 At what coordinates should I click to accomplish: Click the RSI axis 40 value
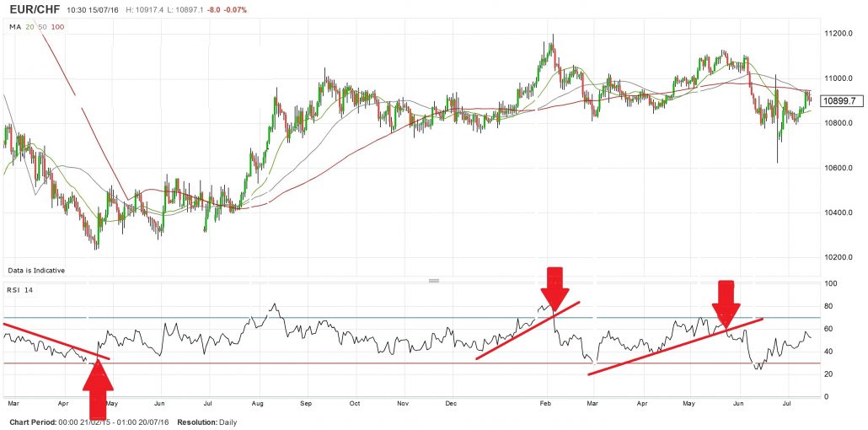(x=828, y=352)
